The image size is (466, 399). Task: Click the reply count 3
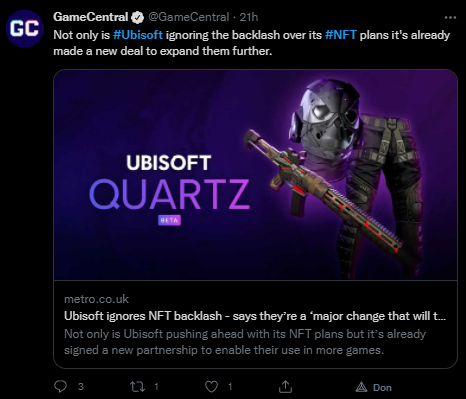(x=80, y=387)
